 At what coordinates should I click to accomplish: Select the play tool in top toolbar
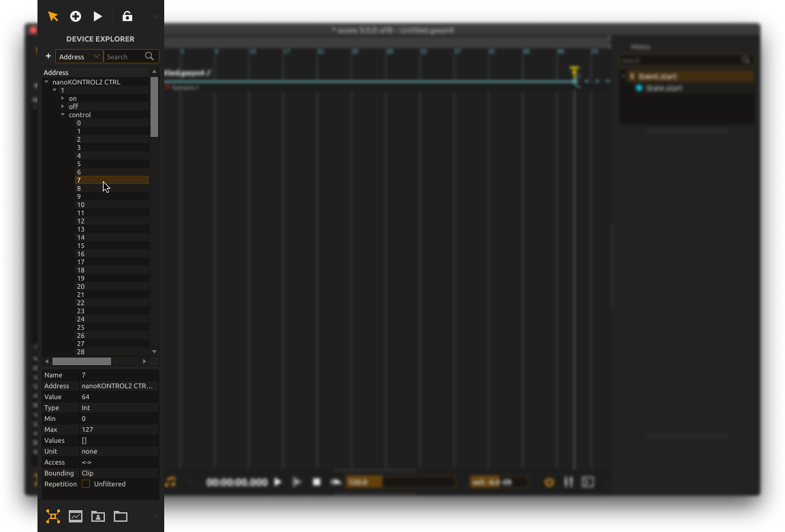(97, 16)
